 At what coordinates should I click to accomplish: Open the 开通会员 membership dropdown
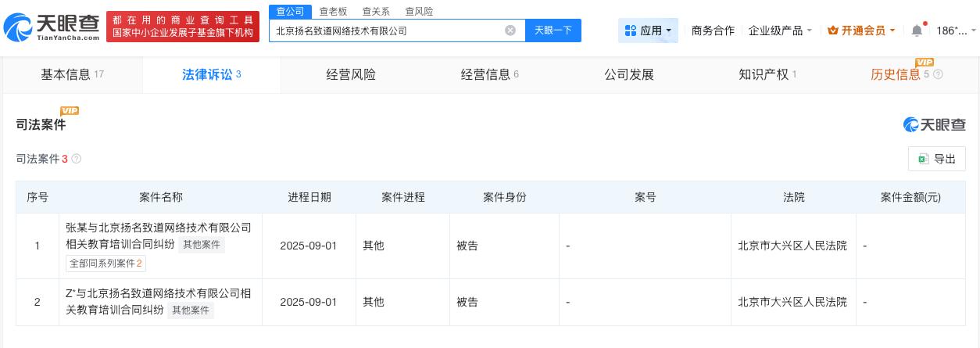tap(861, 30)
